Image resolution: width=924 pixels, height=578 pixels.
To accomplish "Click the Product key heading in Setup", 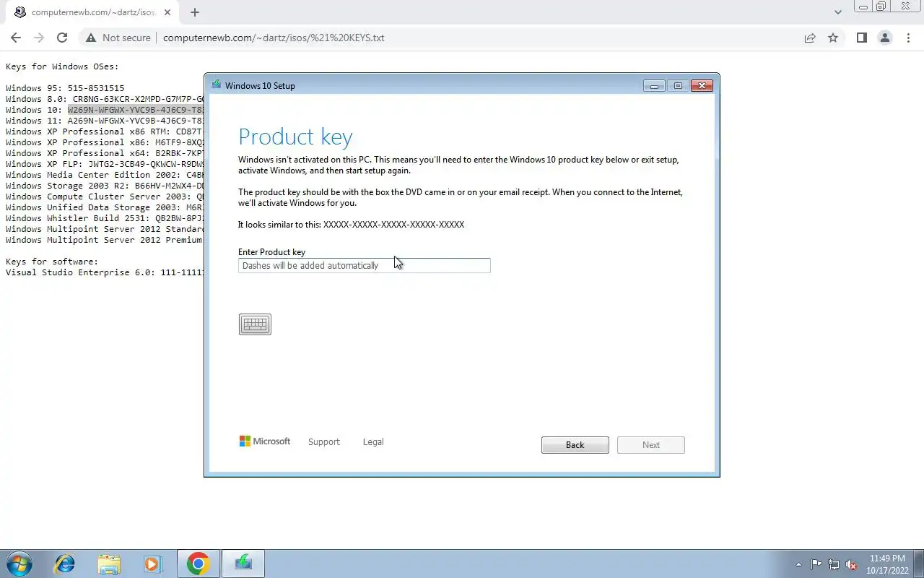I will click(295, 137).
